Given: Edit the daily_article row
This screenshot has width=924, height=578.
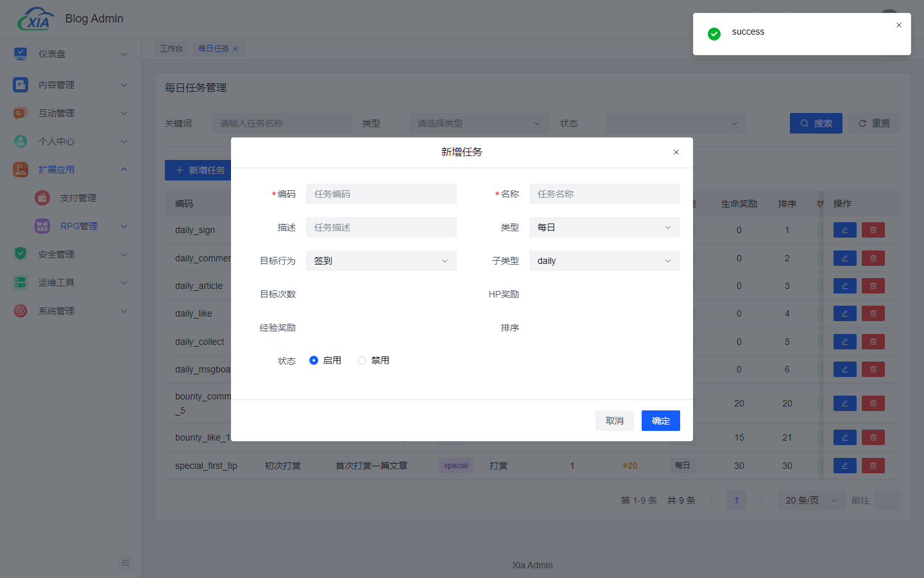Looking at the screenshot, I should 844,286.
